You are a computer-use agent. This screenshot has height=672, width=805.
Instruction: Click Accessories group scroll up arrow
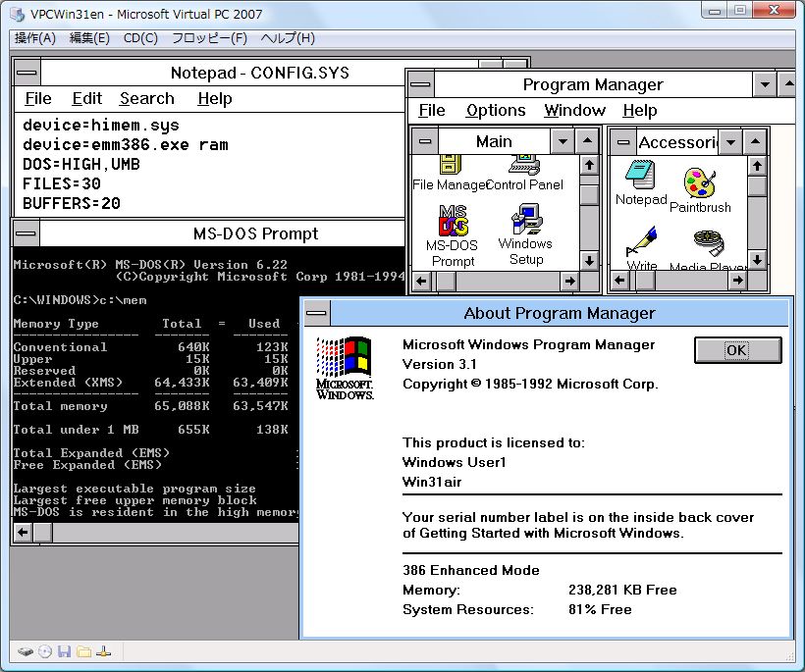click(x=757, y=166)
